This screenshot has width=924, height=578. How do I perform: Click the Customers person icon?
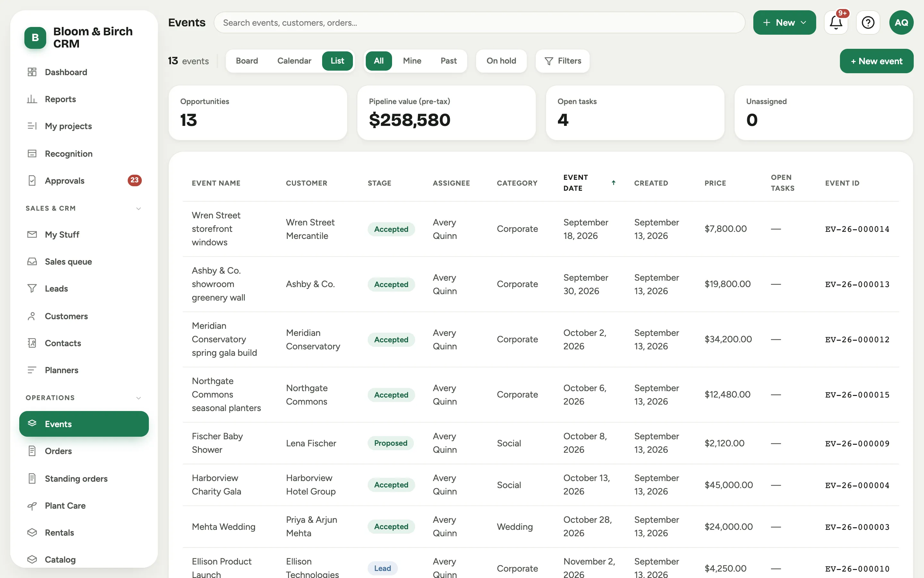[32, 316]
